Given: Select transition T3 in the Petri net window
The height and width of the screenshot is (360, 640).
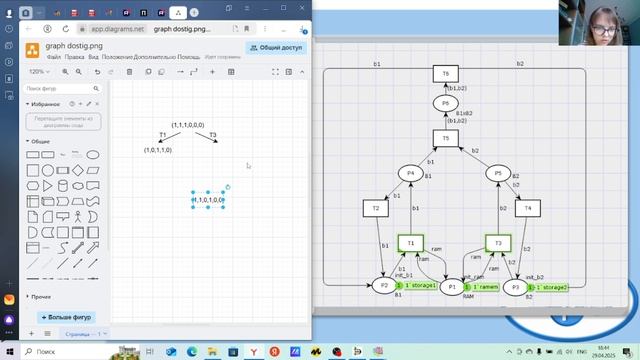Looking at the screenshot, I should pos(498,243).
